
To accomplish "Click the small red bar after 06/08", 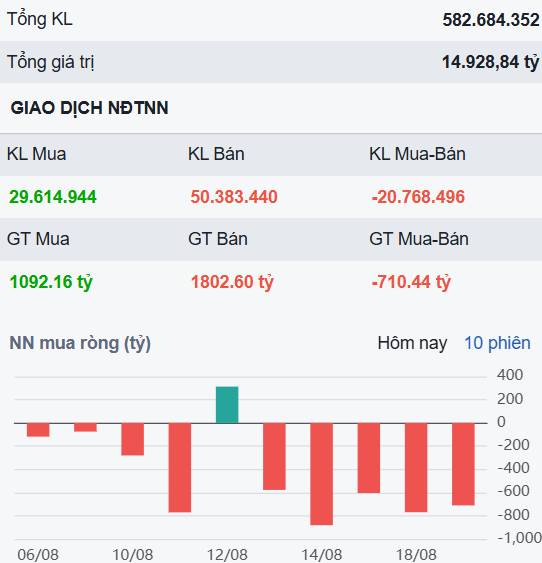I will (x=85, y=428).
